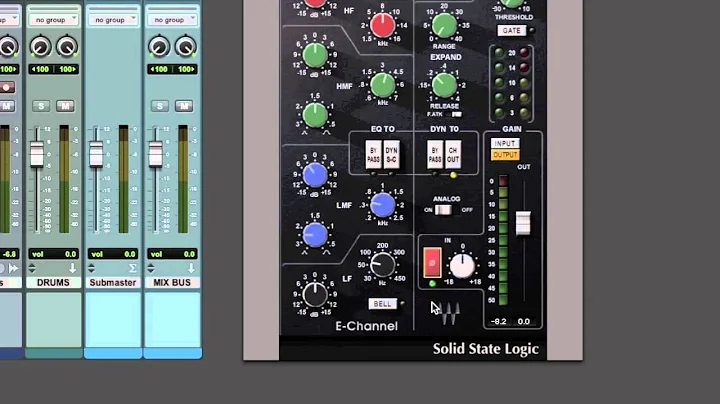The image size is (720, 404).
Task: Open MIX BUS automation mode selector arrows
Action: pyautogui.click(x=151, y=268)
